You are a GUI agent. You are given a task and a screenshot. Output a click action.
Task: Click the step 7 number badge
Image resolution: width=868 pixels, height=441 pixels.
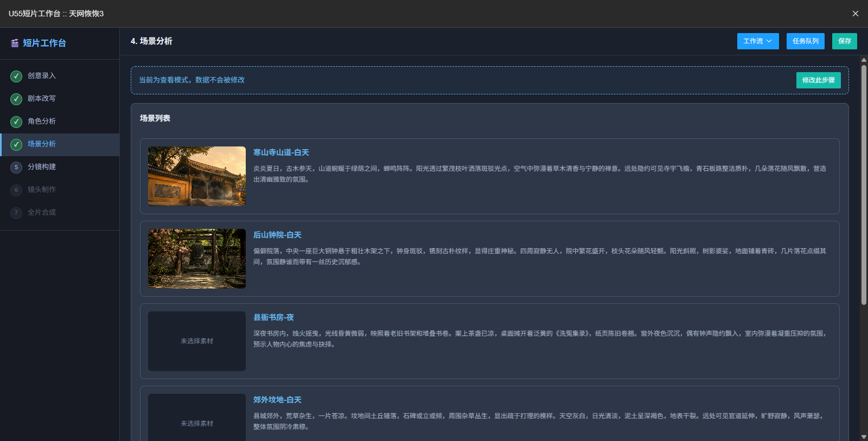point(16,213)
